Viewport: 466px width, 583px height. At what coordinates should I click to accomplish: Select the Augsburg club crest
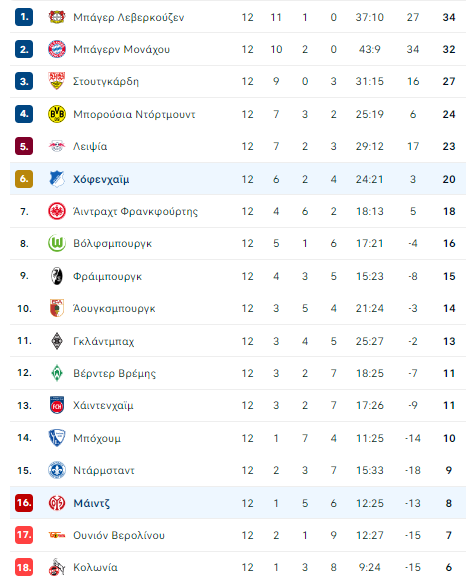pos(57,308)
